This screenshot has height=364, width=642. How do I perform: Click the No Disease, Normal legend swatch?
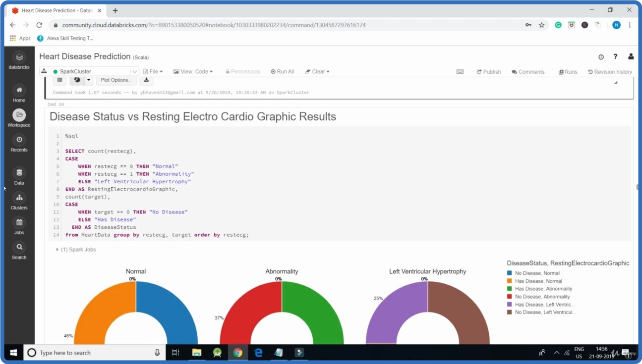(509, 273)
